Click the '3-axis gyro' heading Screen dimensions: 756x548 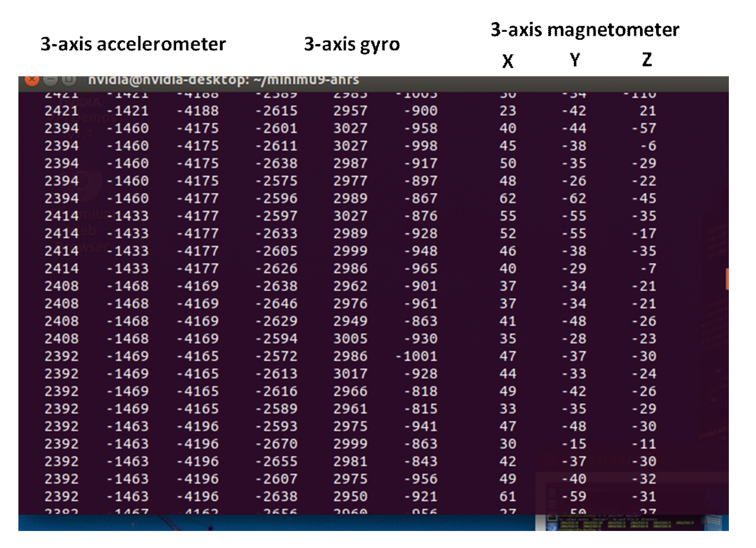pos(352,44)
